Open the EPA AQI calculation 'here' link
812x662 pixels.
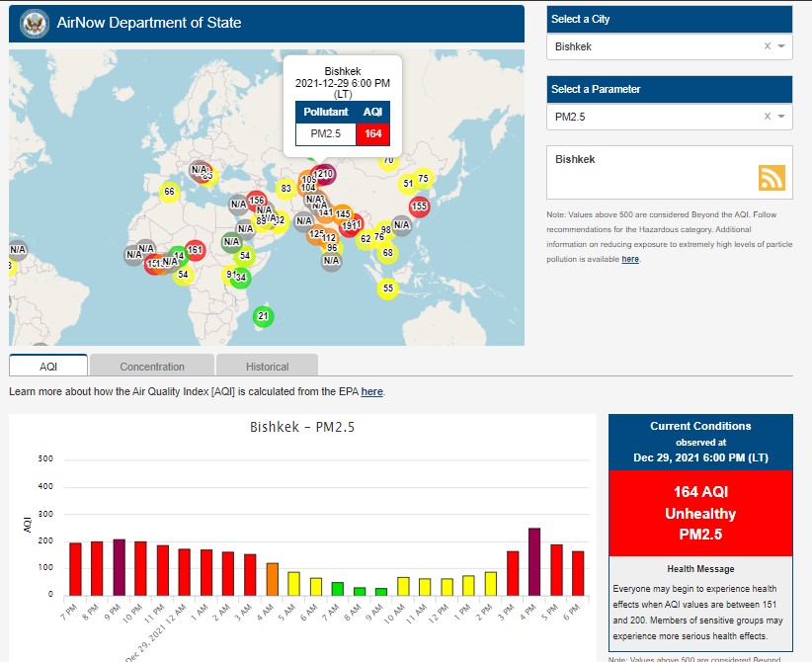click(x=371, y=392)
